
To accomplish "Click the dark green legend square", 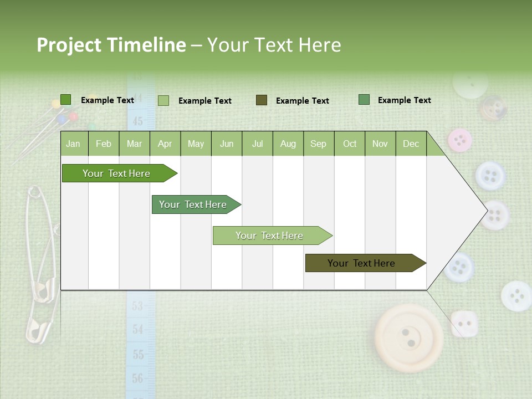I will (65, 100).
